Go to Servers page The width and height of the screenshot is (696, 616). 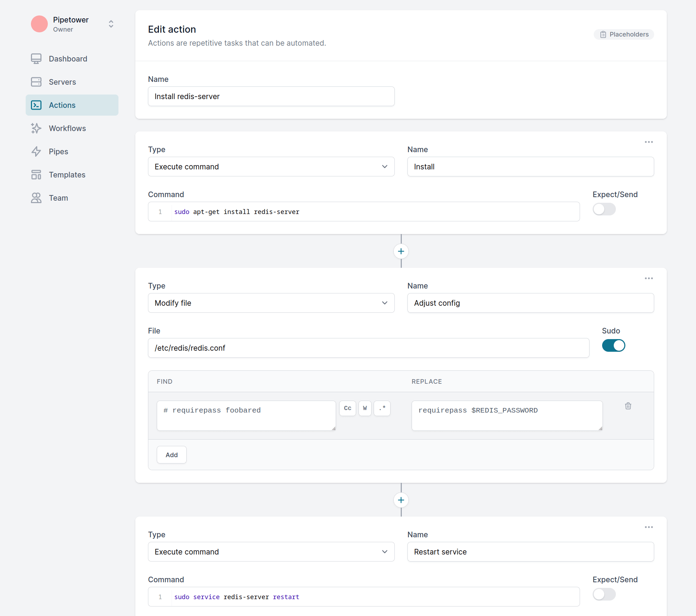(72, 82)
